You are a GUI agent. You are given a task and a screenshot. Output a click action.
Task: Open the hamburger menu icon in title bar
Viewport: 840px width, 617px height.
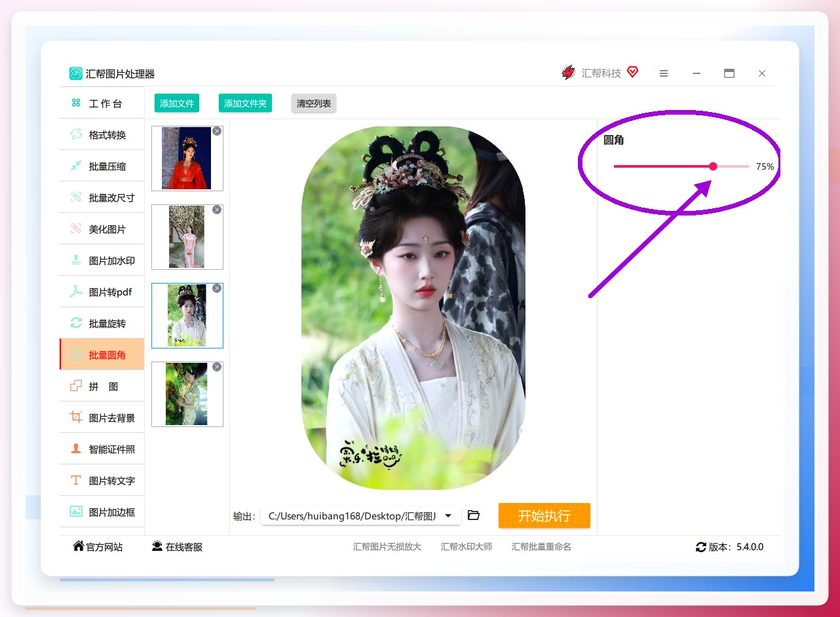pyautogui.click(x=664, y=73)
